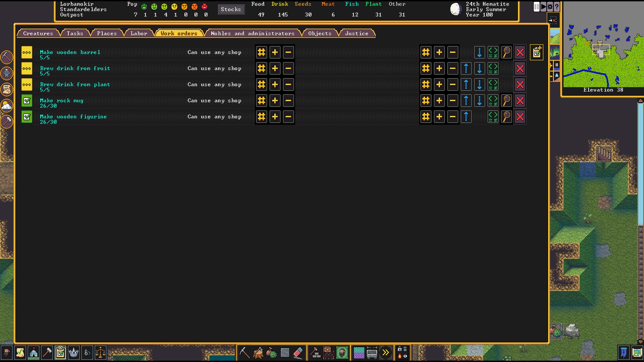Move Make wooden figurine order up
The height and width of the screenshot is (362, 644).
pos(466,117)
